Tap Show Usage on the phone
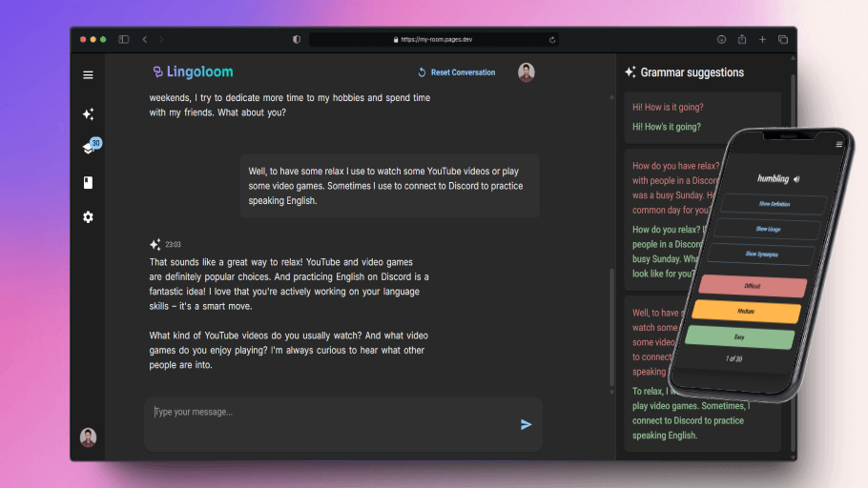This screenshot has width=868, height=488. [x=768, y=229]
